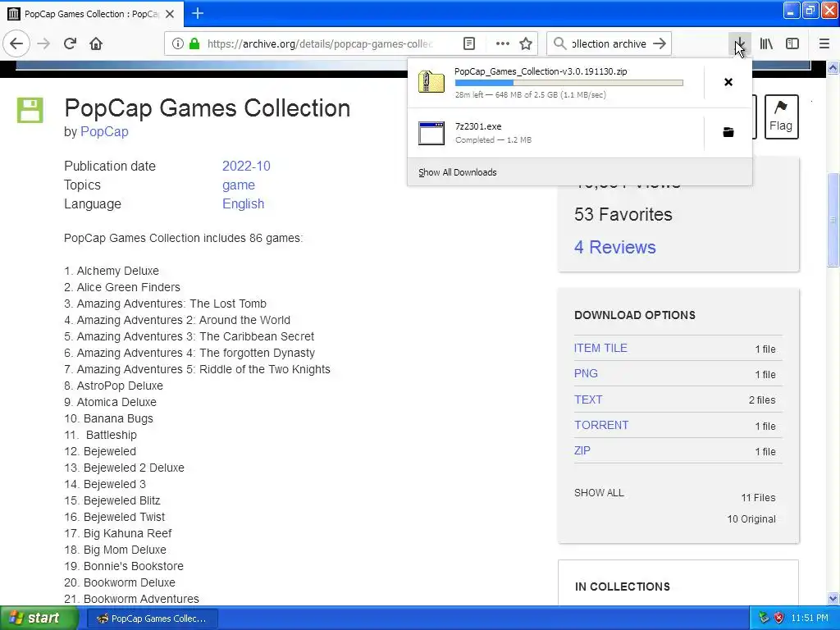Go to the Firefox home page
Image resolution: width=840 pixels, height=630 pixels.
pyautogui.click(x=96, y=43)
